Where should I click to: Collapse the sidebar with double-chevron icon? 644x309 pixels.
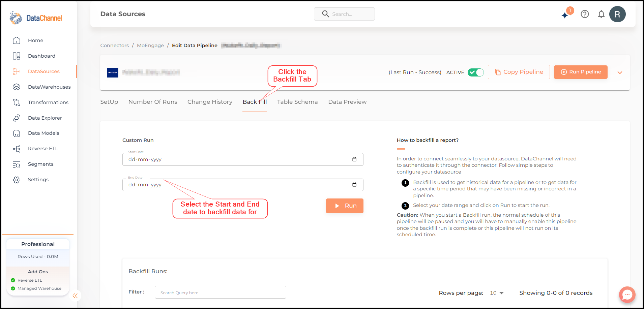tap(75, 296)
